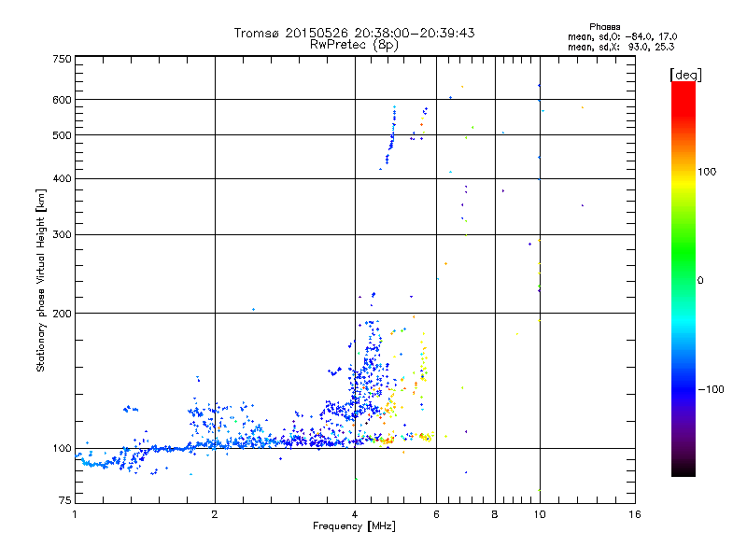This screenshot has height=560, width=747.
Task: Click the x-axis label '6'
Action: click(x=436, y=514)
